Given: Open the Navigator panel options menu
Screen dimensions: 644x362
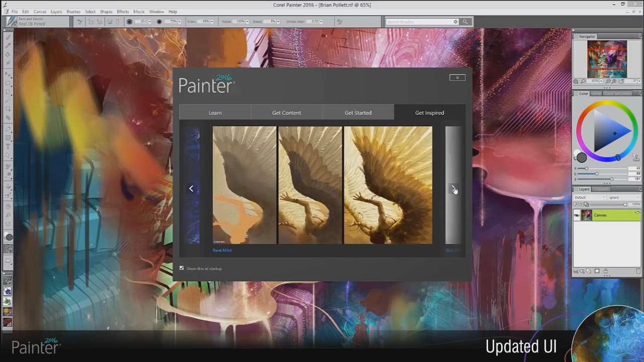Looking at the screenshot, I should 640,36.
